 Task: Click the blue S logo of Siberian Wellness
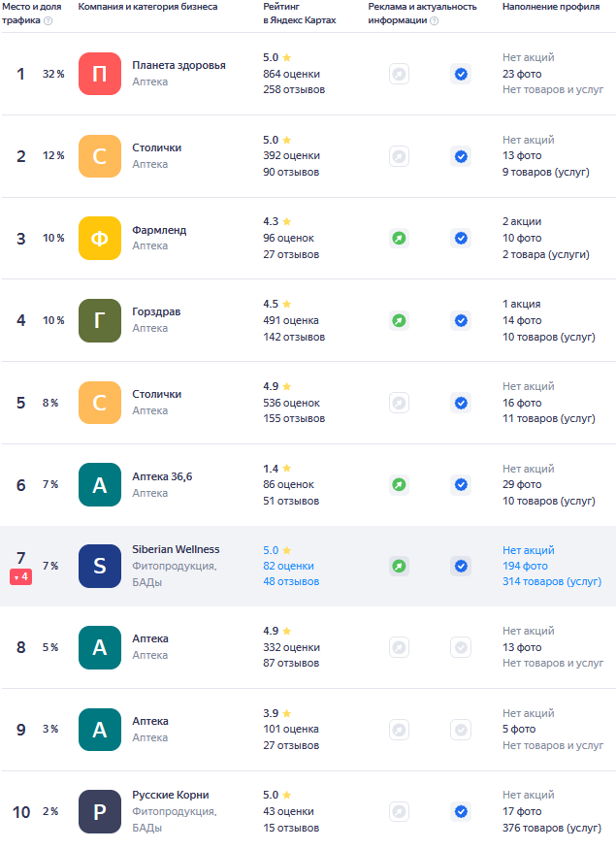(x=100, y=566)
